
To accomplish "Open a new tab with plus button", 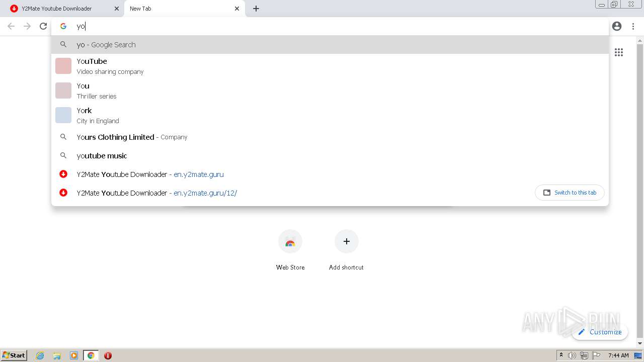I will (256, 9).
